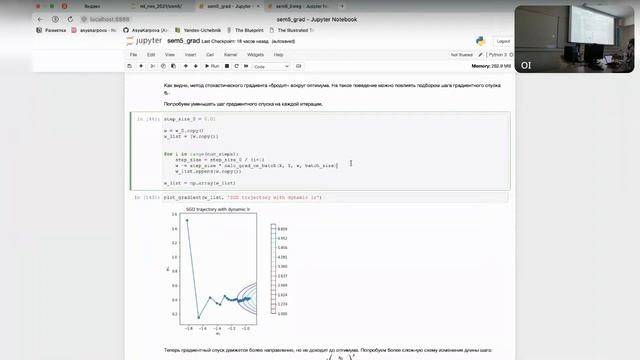Close the sem5_grad browser tab

[258, 6]
